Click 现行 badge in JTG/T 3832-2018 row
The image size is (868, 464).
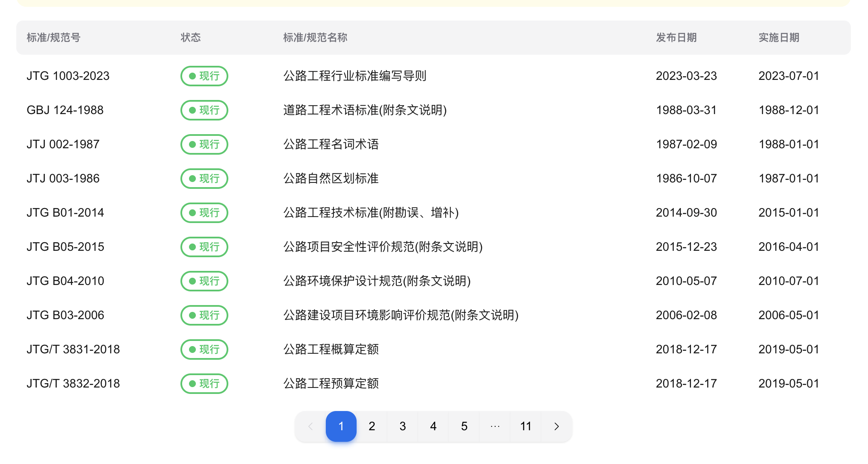tap(204, 384)
